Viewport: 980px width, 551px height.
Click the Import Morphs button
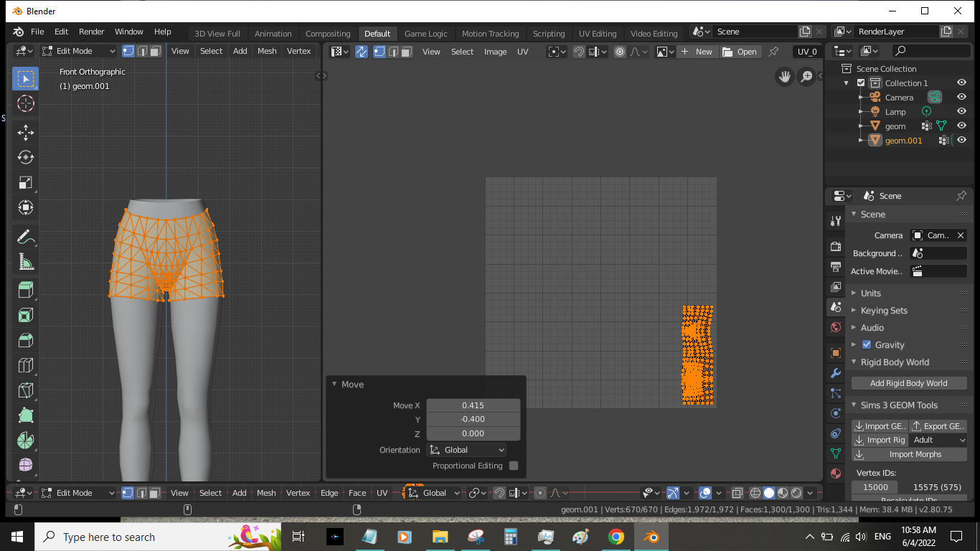908,454
